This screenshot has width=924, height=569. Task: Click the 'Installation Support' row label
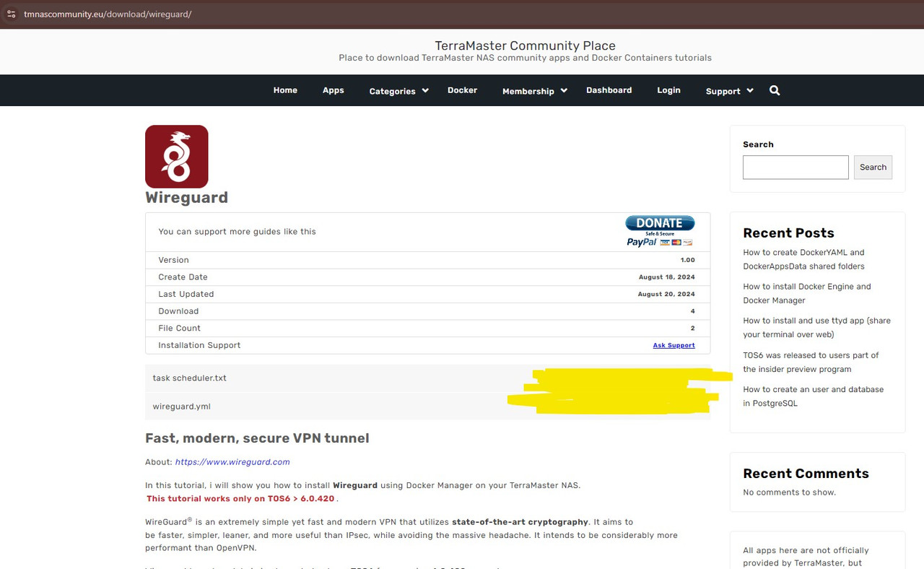pos(199,345)
